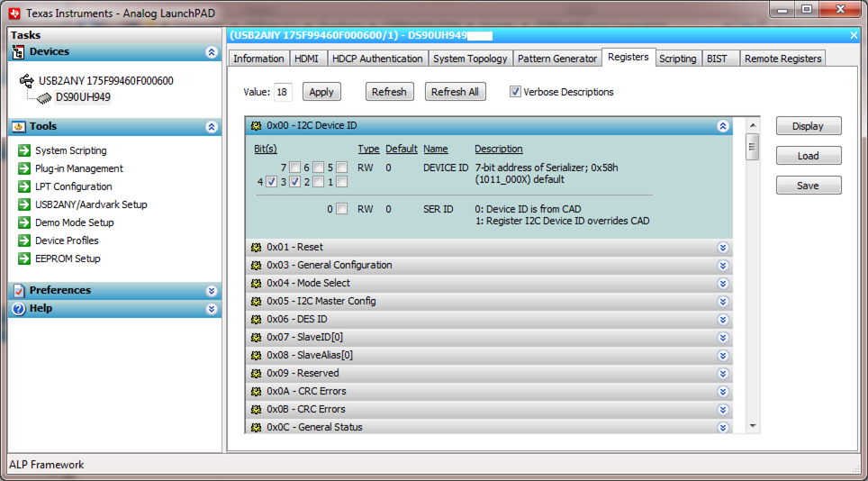
Task: Click the Devices panel icon
Action: coord(18,52)
